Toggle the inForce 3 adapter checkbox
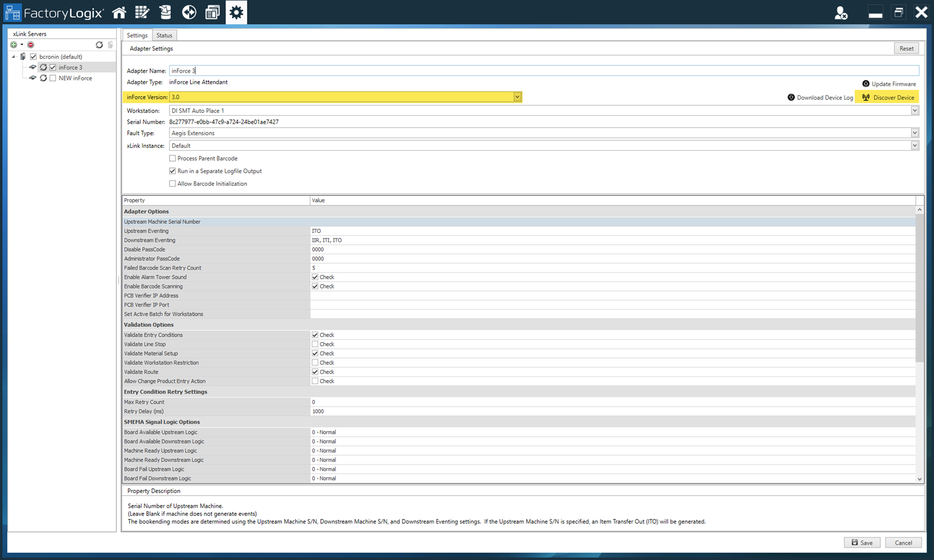 (53, 67)
